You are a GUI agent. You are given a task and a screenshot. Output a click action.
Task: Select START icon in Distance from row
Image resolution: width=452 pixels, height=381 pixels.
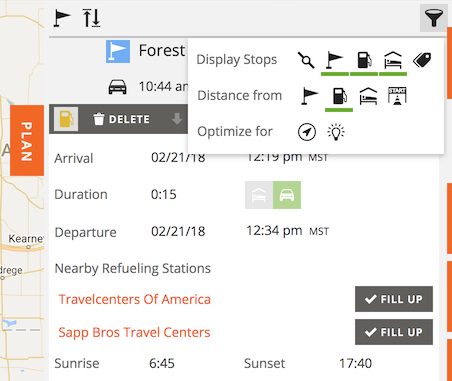[x=397, y=96]
